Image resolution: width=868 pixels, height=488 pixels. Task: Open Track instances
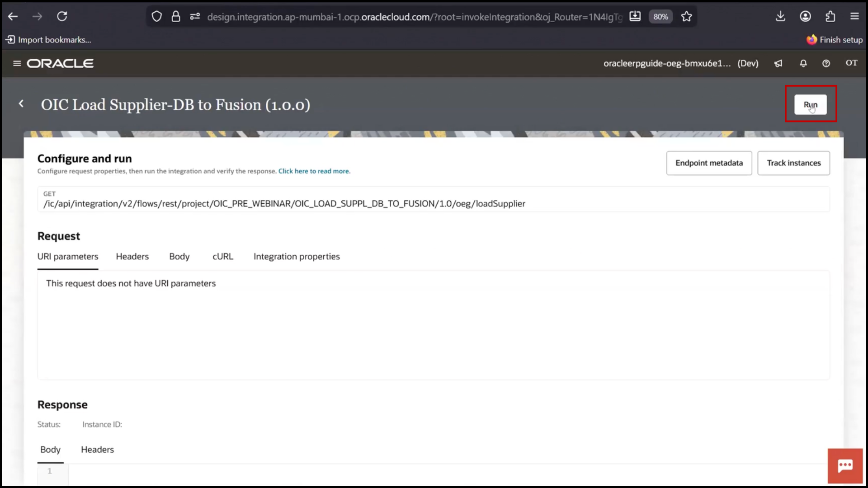793,163
